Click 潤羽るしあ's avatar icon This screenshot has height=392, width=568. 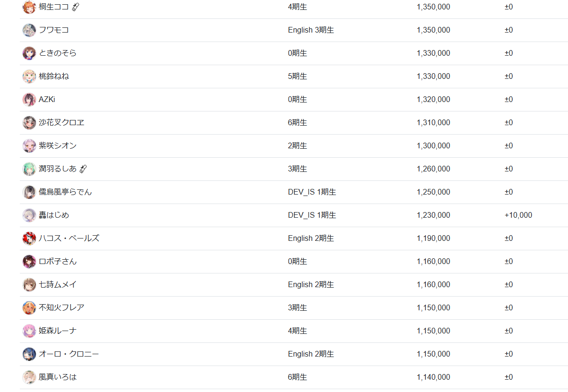tap(29, 169)
